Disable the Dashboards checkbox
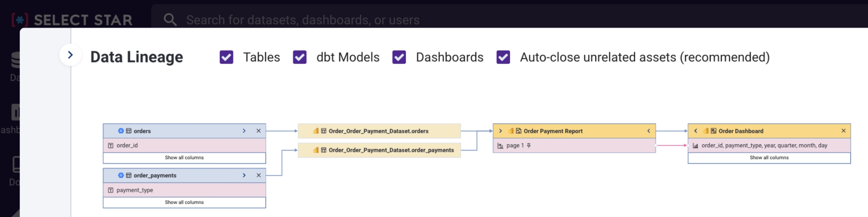This screenshot has height=217, width=868. [x=399, y=57]
